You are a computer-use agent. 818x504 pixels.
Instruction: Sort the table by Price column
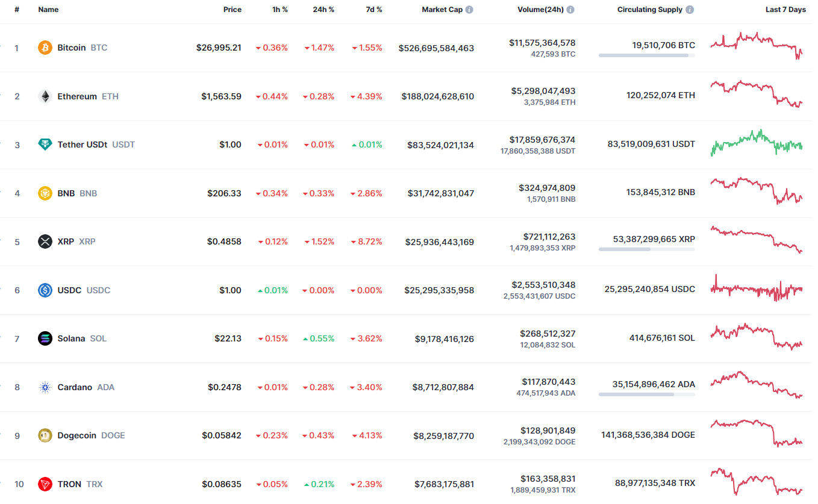click(x=232, y=10)
